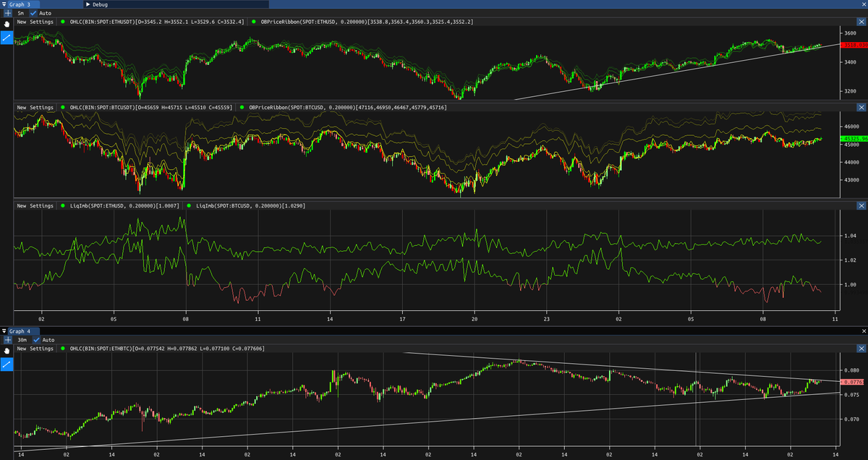Click New in the LiqImb panel
The height and width of the screenshot is (460, 868).
pyautogui.click(x=22, y=205)
